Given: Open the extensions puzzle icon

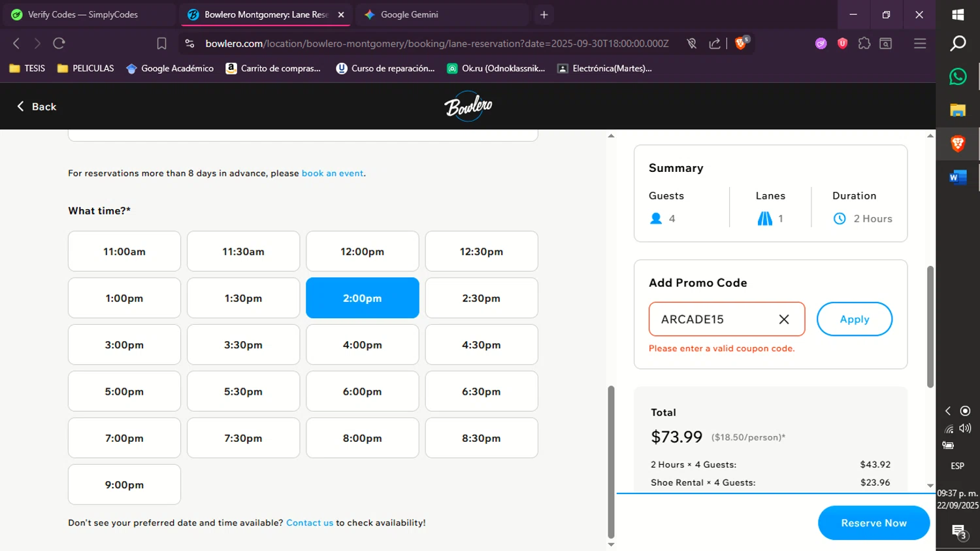Looking at the screenshot, I should coord(864,43).
